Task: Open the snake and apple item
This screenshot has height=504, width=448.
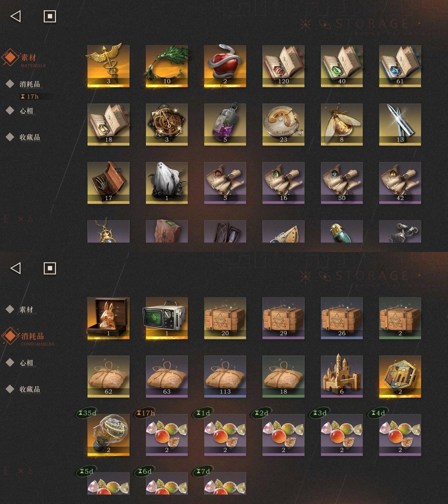Action: [x=225, y=66]
